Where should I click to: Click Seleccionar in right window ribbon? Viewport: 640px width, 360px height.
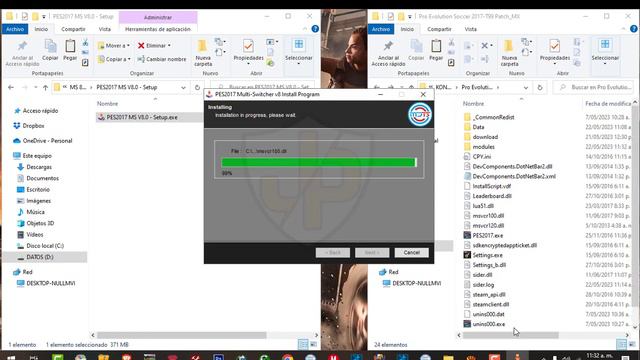coord(605,51)
